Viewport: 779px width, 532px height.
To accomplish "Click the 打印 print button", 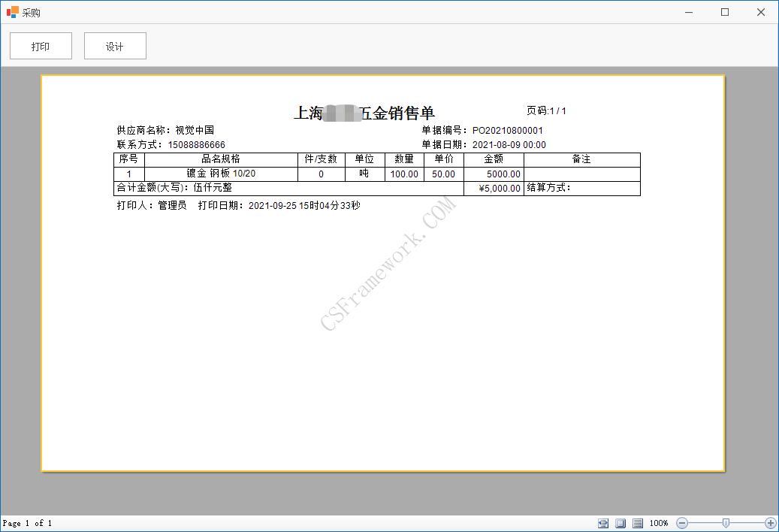I will (41, 46).
